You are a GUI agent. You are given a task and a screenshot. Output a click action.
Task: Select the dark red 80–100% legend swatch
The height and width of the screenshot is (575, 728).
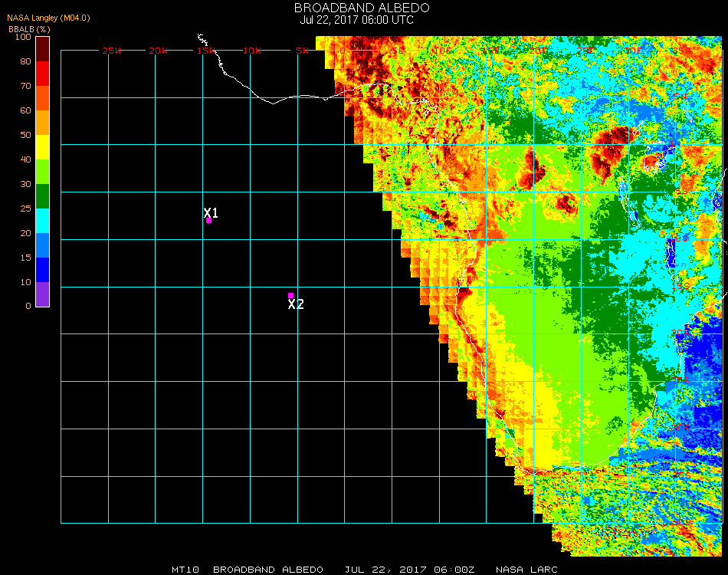[x=43, y=48]
